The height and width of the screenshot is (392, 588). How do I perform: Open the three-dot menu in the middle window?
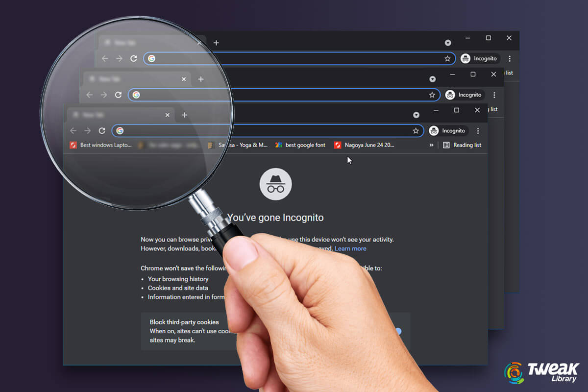click(494, 95)
